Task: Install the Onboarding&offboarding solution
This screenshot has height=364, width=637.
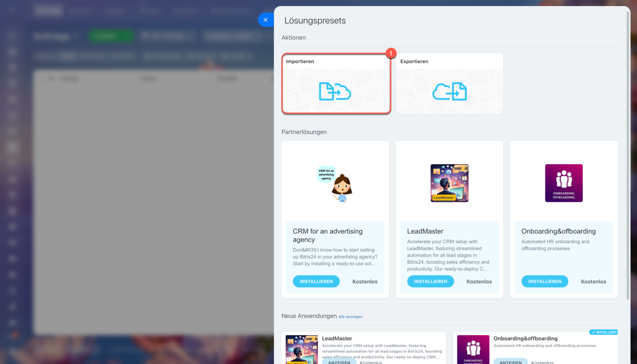Action: 544,281
